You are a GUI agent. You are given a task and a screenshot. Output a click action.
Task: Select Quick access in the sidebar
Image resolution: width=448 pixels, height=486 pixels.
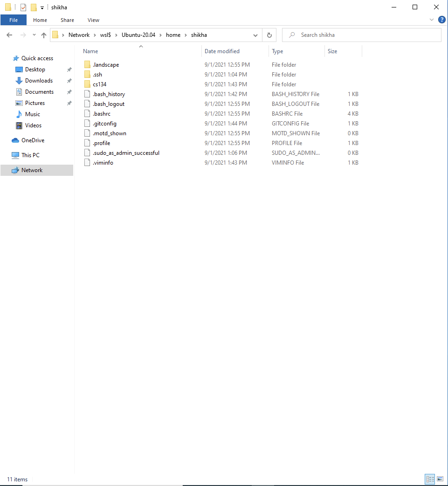(37, 58)
